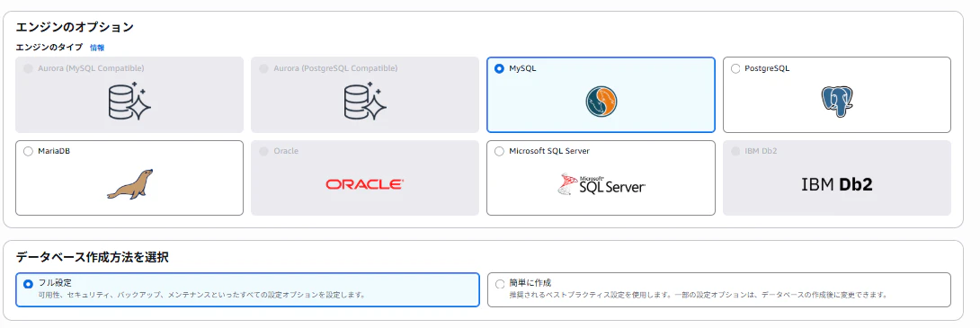The width and height of the screenshot is (980, 328).
Task: Choose the フル設定 radio option
Action: (x=28, y=284)
